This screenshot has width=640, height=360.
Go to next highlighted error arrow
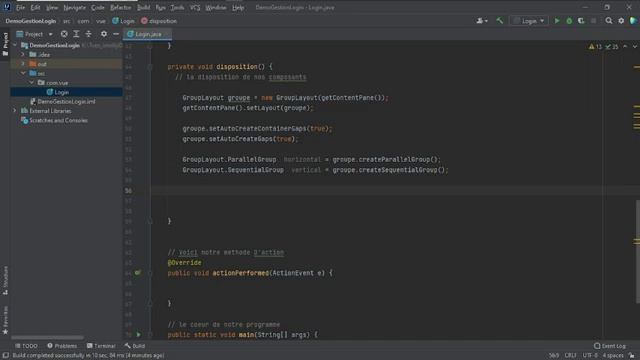pos(634,47)
